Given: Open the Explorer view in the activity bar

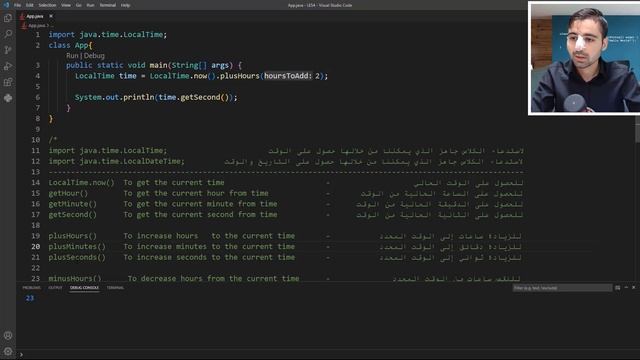Looking at the screenshot, I should pos(8,18).
